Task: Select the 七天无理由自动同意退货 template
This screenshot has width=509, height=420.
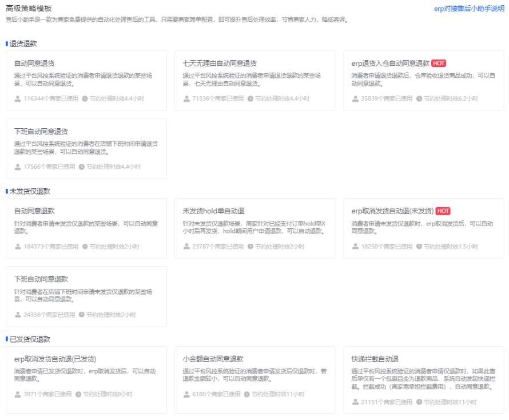Action: pos(254,78)
